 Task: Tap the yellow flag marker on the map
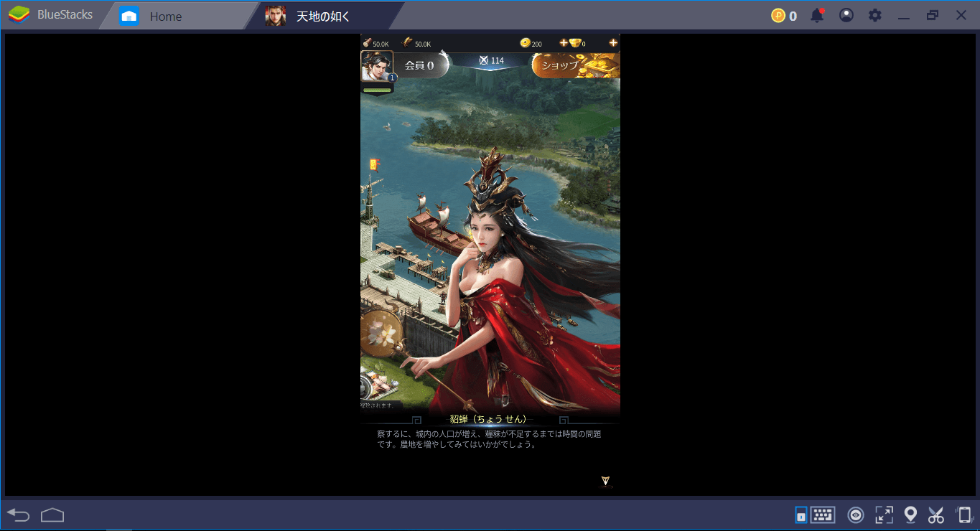tap(373, 164)
